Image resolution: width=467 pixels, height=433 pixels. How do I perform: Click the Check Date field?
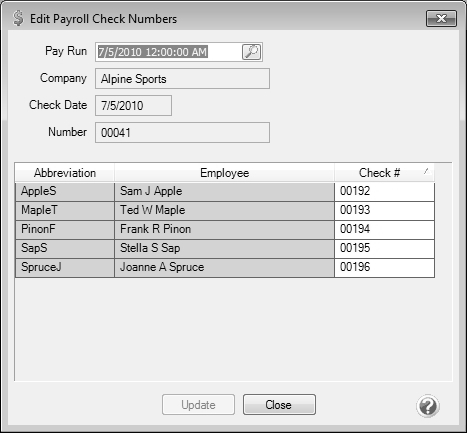point(133,106)
